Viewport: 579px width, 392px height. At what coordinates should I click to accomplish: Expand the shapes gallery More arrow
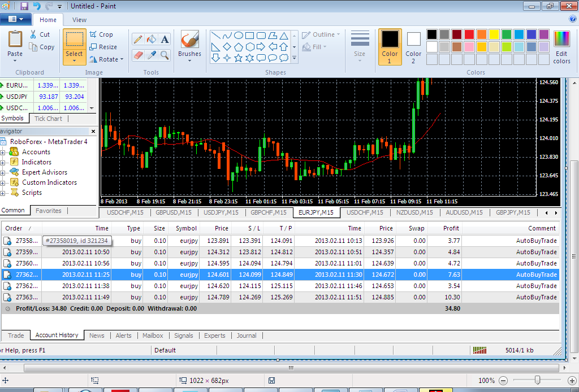[294, 58]
